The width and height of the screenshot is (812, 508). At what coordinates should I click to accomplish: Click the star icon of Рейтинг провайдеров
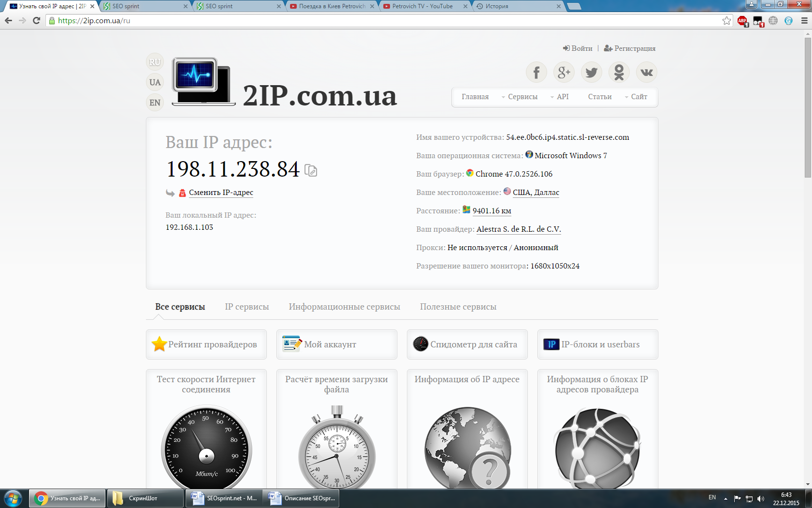(159, 344)
